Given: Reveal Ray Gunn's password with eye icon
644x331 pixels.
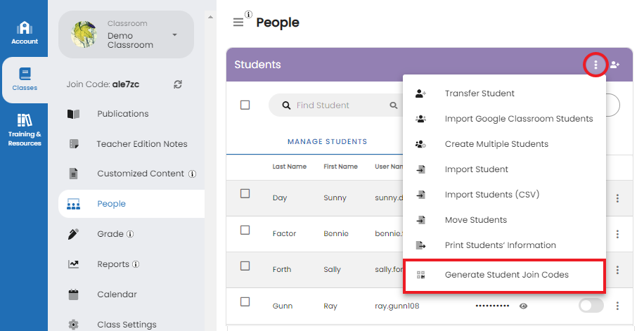Looking at the screenshot, I should click(523, 306).
